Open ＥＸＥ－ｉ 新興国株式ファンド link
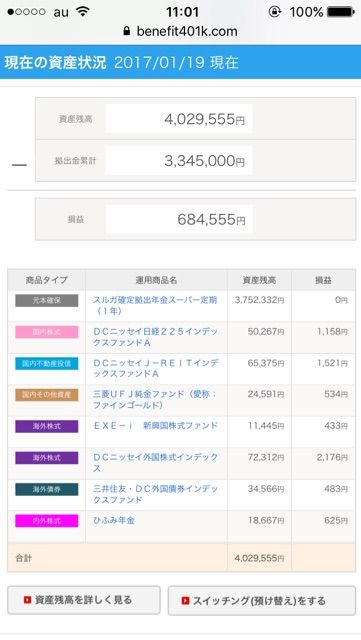 click(x=156, y=426)
